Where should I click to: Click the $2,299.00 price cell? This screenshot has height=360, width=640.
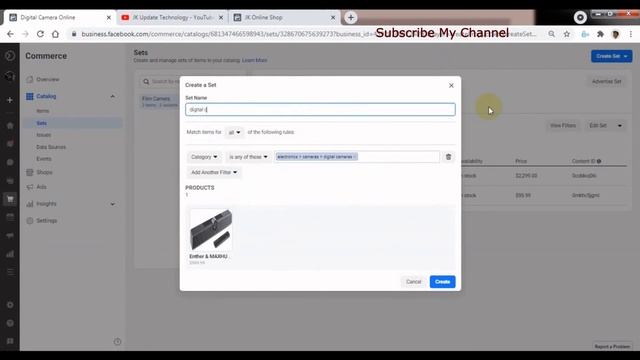(526, 176)
